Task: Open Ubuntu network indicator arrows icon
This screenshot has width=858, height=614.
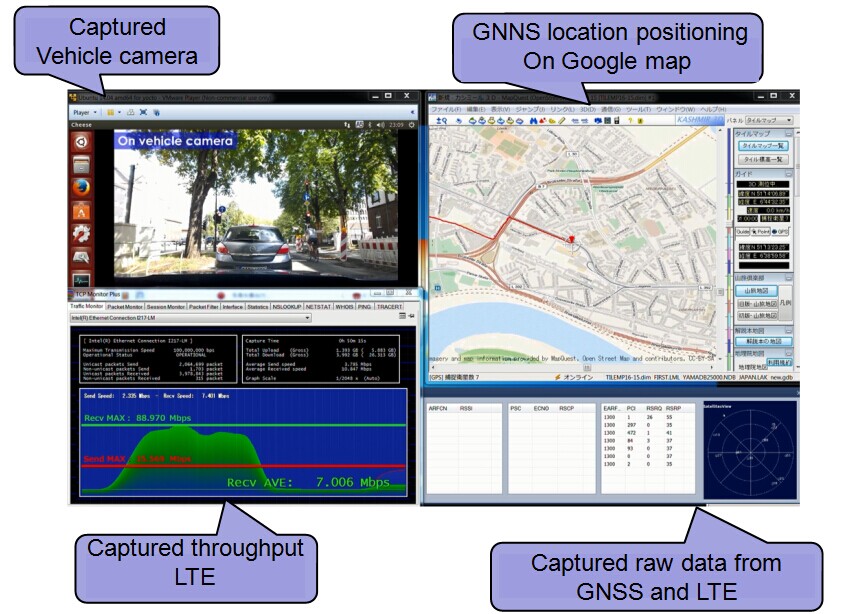Action: [347, 125]
